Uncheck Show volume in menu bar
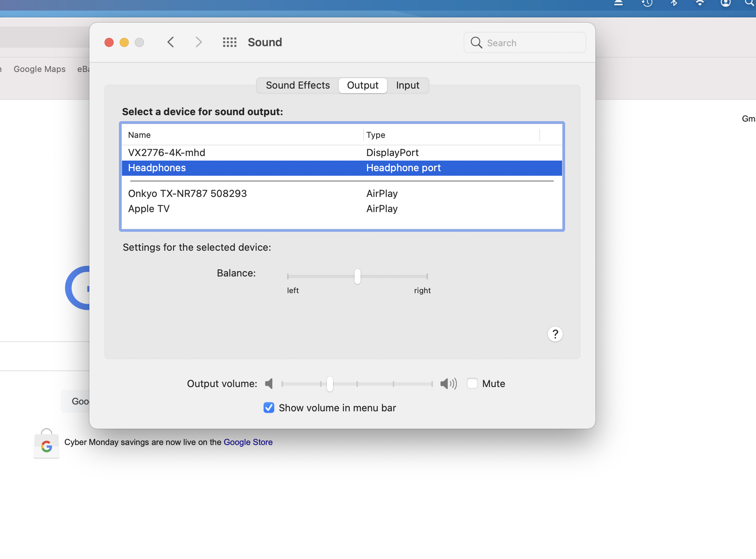This screenshot has height=559, width=756. pyautogui.click(x=269, y=408)
